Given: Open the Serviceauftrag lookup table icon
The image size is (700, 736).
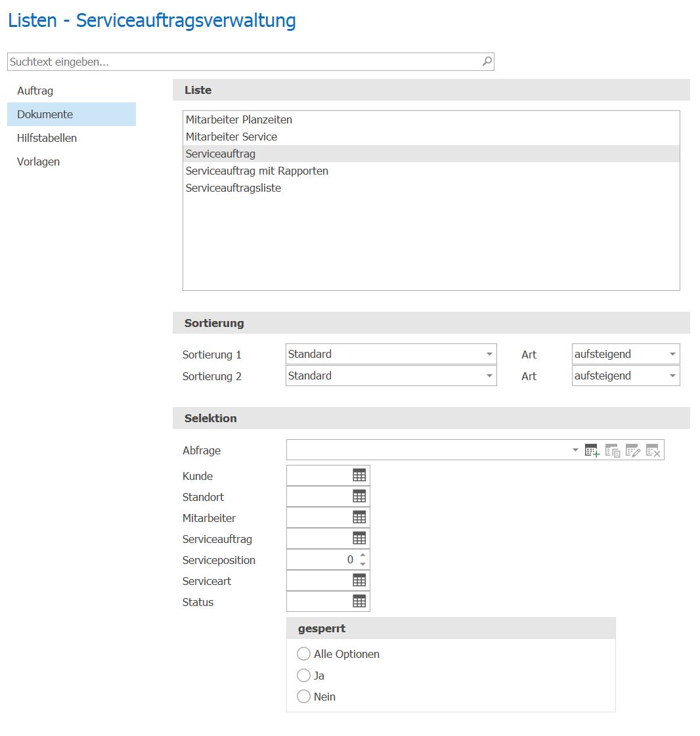Looking at the screenshot, I should tap(359, 538).
